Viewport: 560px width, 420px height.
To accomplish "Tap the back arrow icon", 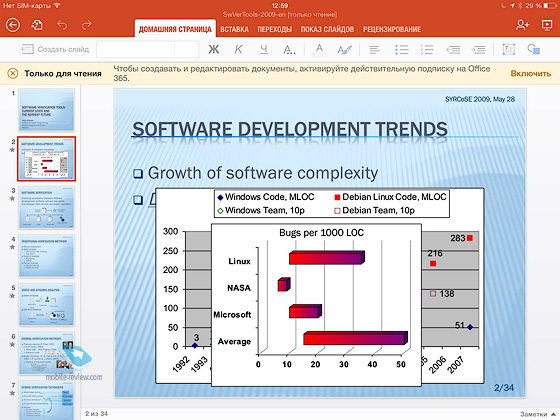I will [13, 25].
